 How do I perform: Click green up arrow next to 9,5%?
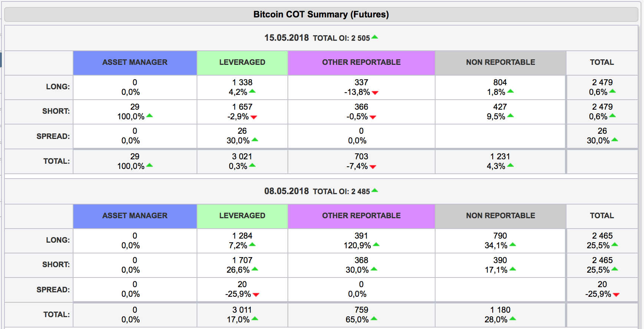coord(510,116)
